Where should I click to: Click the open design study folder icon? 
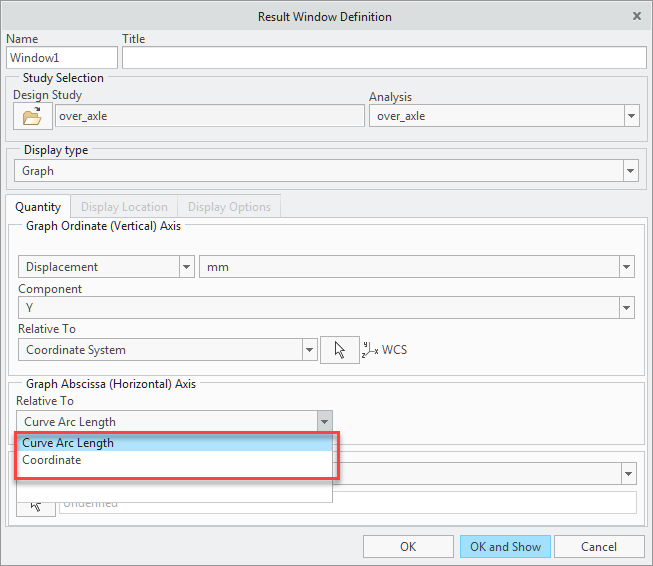[33, 116]
